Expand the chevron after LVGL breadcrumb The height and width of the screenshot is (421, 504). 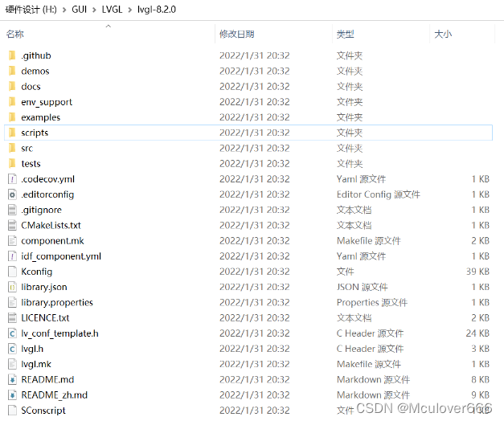tap(130, 10)
